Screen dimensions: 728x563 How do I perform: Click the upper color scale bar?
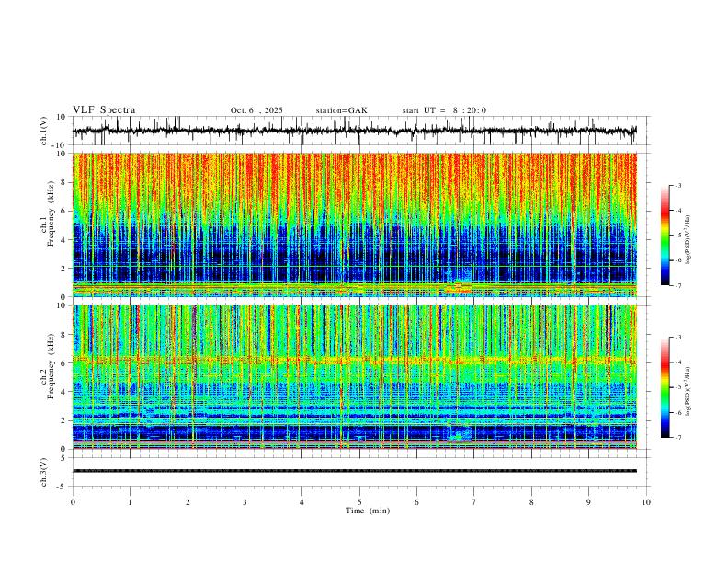[x=665, y=236]
